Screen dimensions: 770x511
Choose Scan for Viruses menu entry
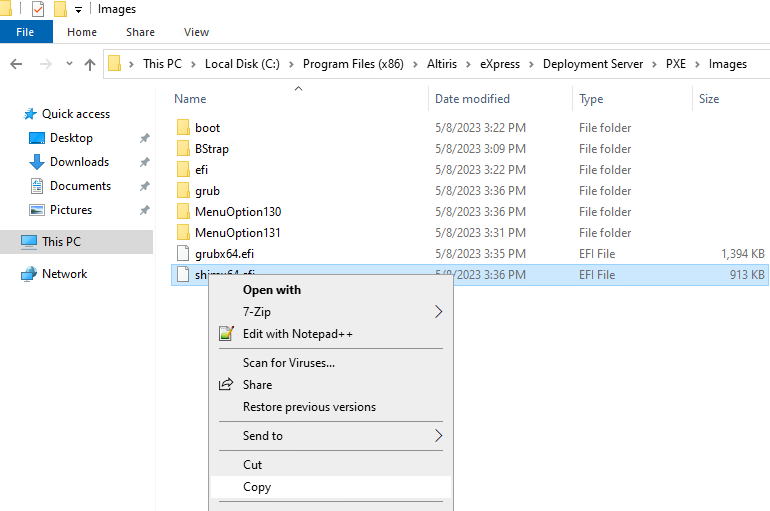click(x=288, y=363)
